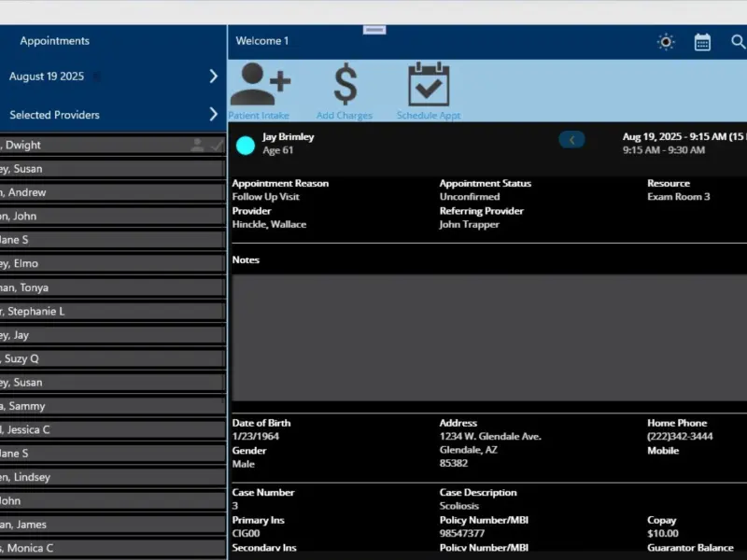
Task: Toggle the brightness sun icon in the header
Action: click(x=666, y=42)
